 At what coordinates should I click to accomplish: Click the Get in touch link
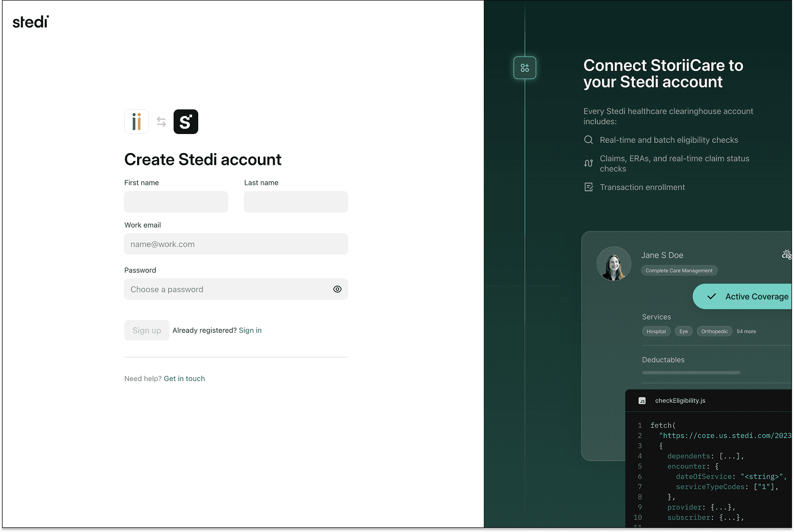tap(184, 378)
